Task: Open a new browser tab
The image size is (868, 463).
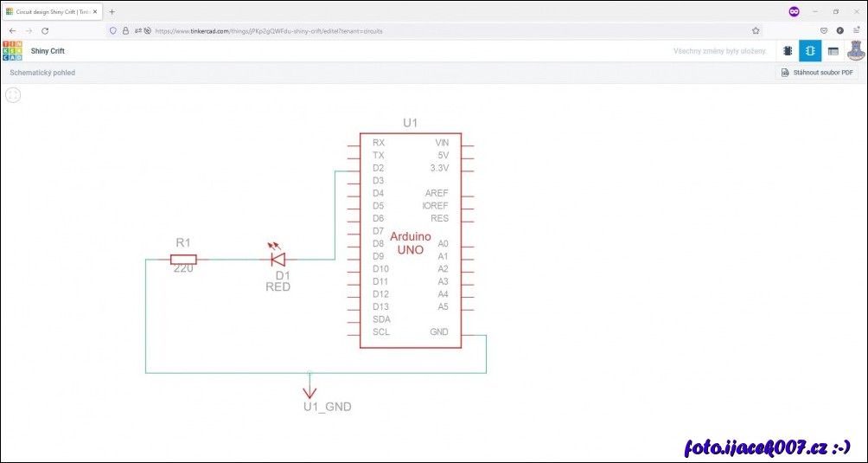Action: tap(112, 11)
